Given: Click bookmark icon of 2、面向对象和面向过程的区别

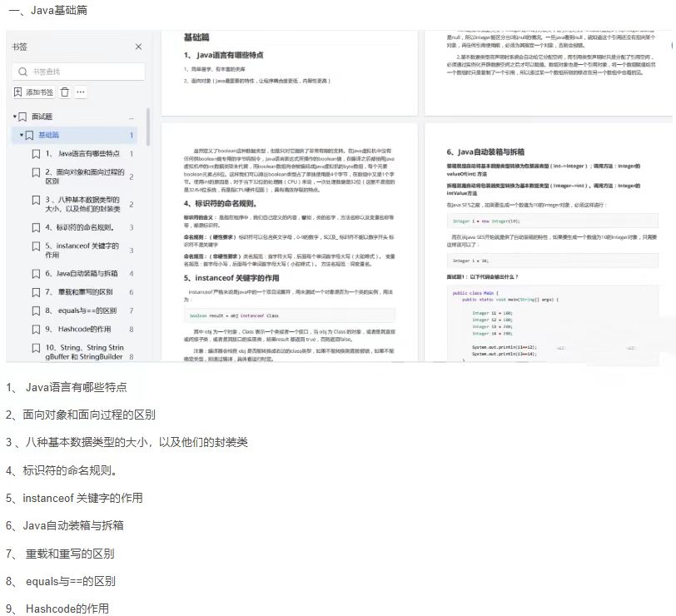Looking at the screenshot, I should click(37, 172).
